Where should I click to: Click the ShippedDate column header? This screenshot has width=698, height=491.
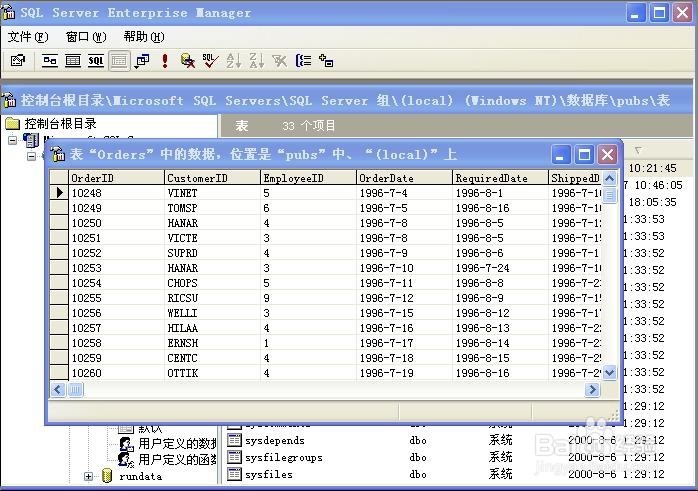pos(575,178)
